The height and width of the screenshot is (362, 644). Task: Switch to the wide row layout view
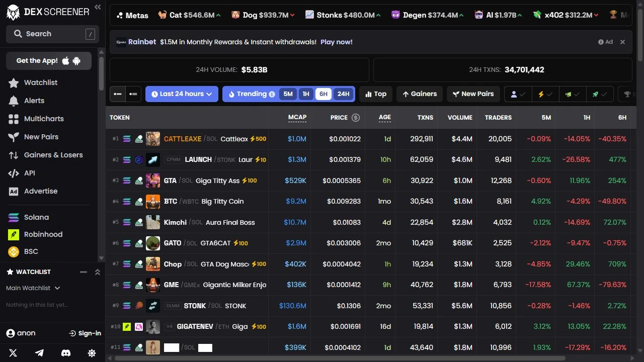(x=118, y=94)
